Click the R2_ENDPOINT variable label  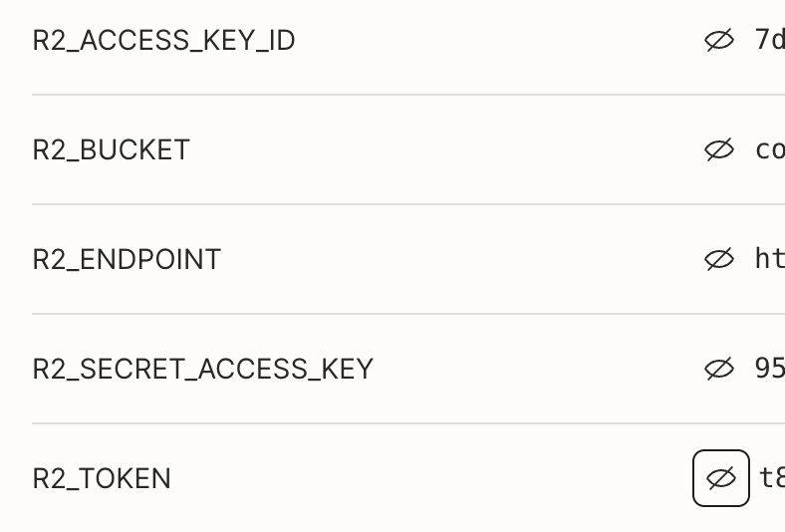coord(127,259)
